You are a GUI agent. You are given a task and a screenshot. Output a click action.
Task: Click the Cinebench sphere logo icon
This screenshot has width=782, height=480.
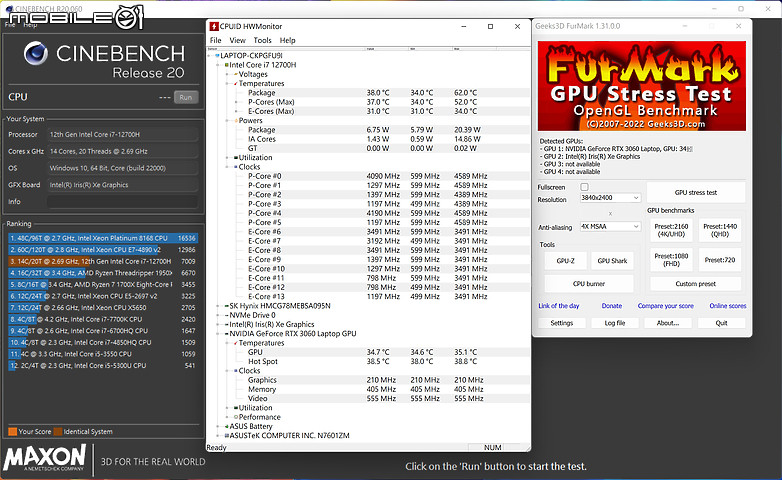point(36,53)
